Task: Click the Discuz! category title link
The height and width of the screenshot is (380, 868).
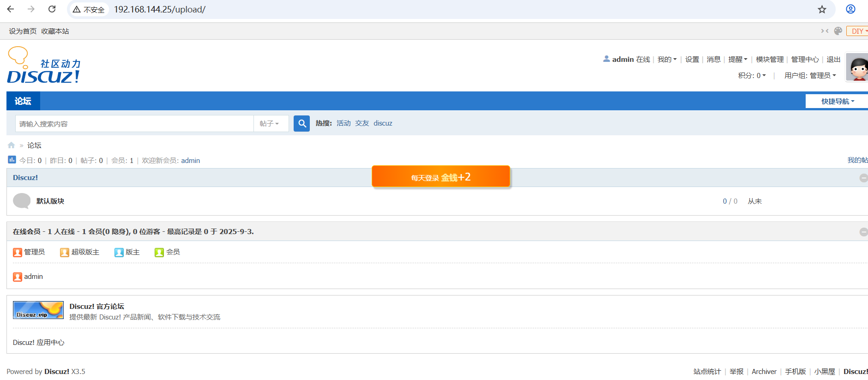Action: (25, 177)
